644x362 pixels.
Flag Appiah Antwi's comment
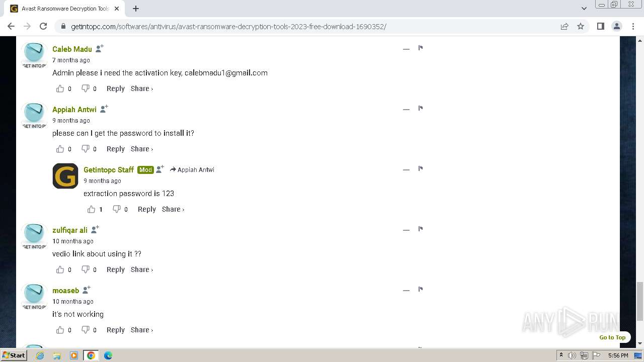click(x=421, y=109)
